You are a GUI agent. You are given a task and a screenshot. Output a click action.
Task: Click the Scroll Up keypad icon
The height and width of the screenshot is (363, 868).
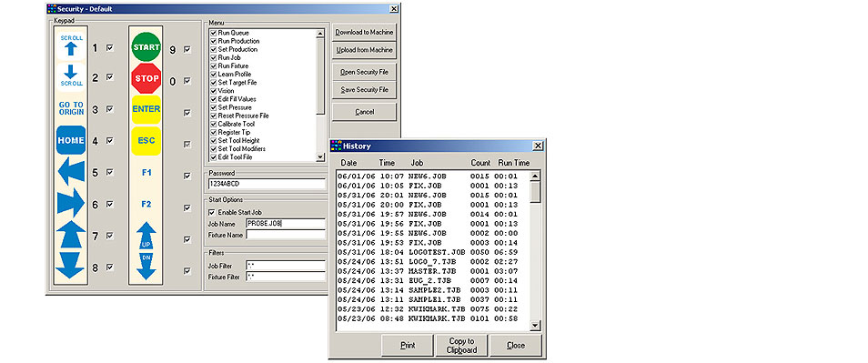click(x=71, y=45)
